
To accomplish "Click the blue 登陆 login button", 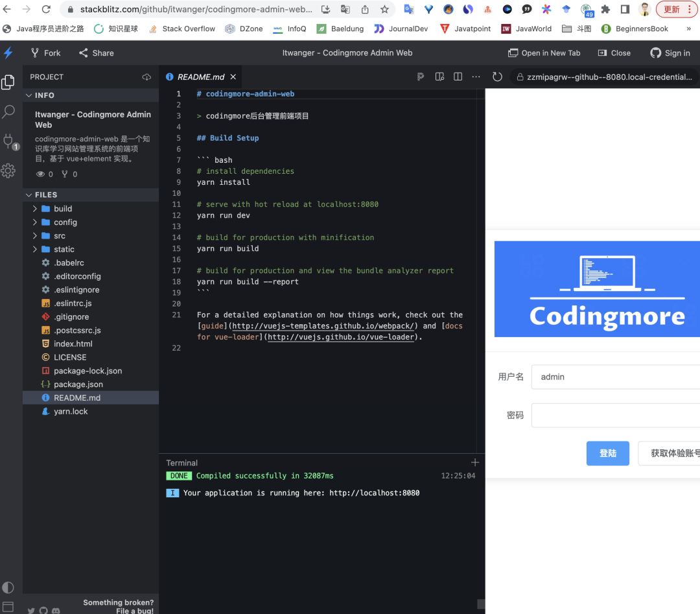I will (x=607, y=453).
